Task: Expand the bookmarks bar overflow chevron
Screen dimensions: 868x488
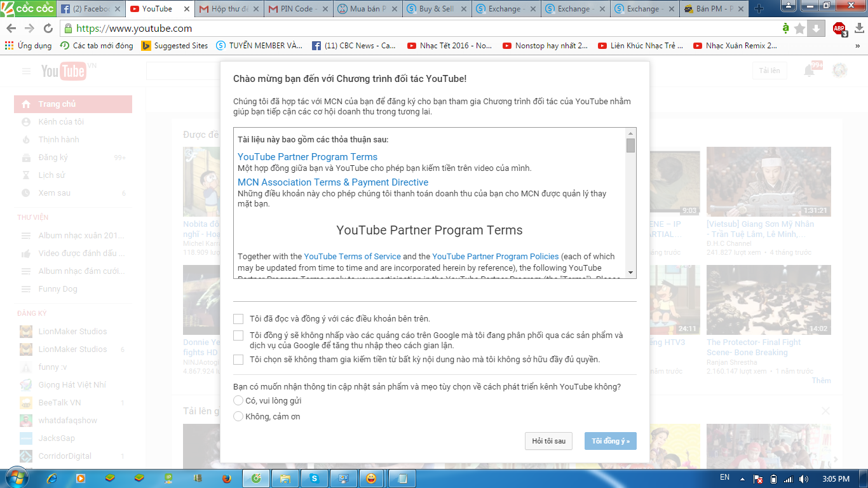Action: coord(857,46)
